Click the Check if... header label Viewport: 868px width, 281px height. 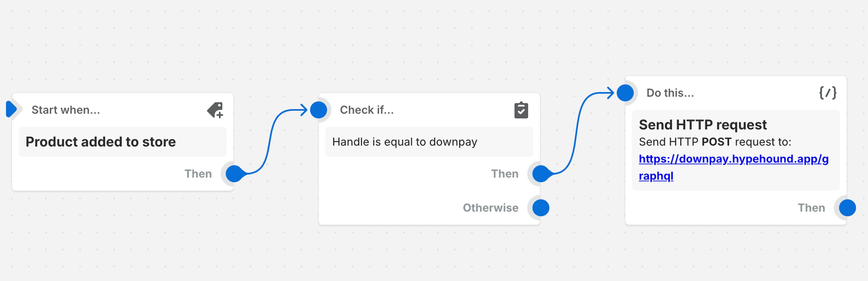point(367,110)
